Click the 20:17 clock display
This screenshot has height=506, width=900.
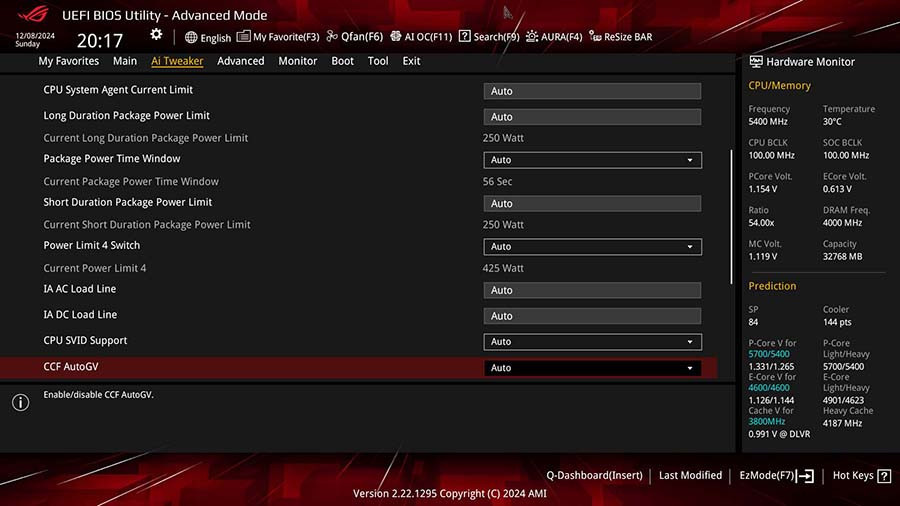coord(100,41)
